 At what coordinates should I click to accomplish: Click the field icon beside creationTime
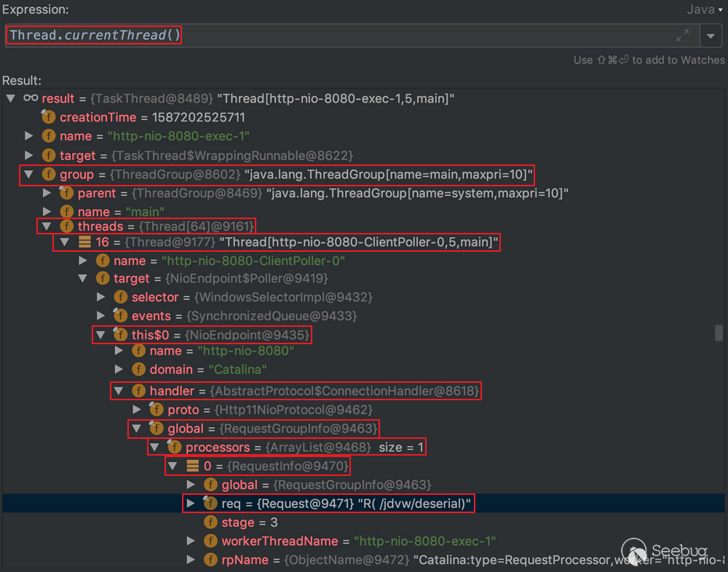pos(49,117)
